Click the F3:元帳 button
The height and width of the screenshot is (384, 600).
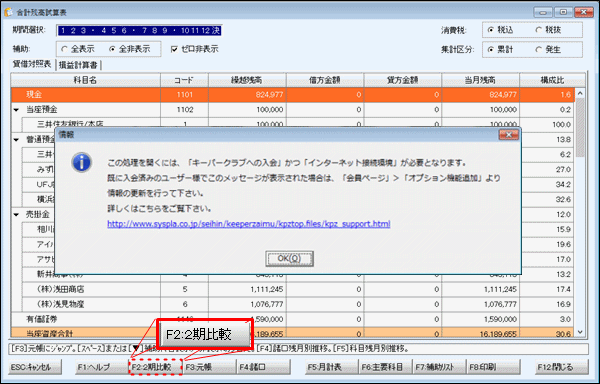[x=209, y=367]
